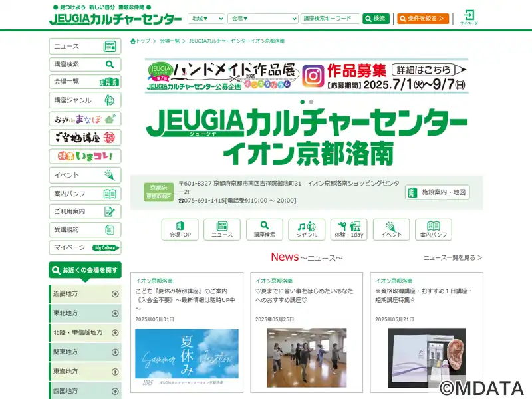Open イベント in the sidebar
Viewport: 532px width, 399px height.
(x=85, y=175)
